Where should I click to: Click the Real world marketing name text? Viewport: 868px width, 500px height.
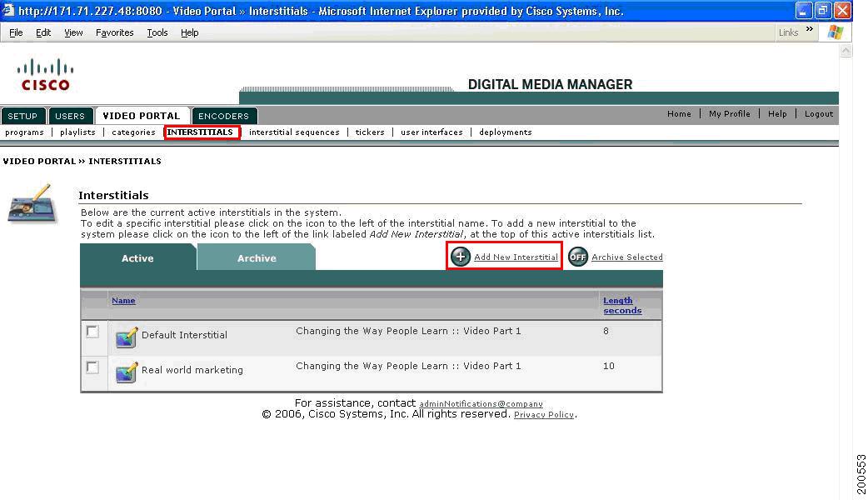[192, 370]
